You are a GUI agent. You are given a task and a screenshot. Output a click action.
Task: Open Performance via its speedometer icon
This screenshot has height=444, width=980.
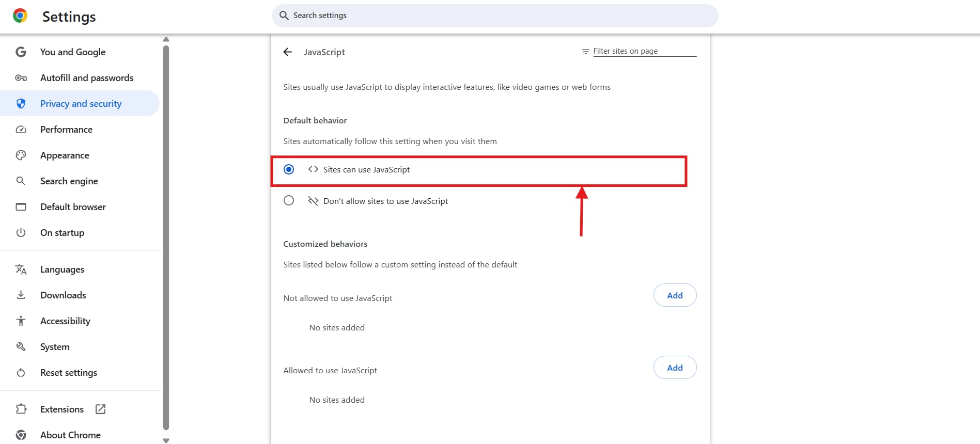21,129
